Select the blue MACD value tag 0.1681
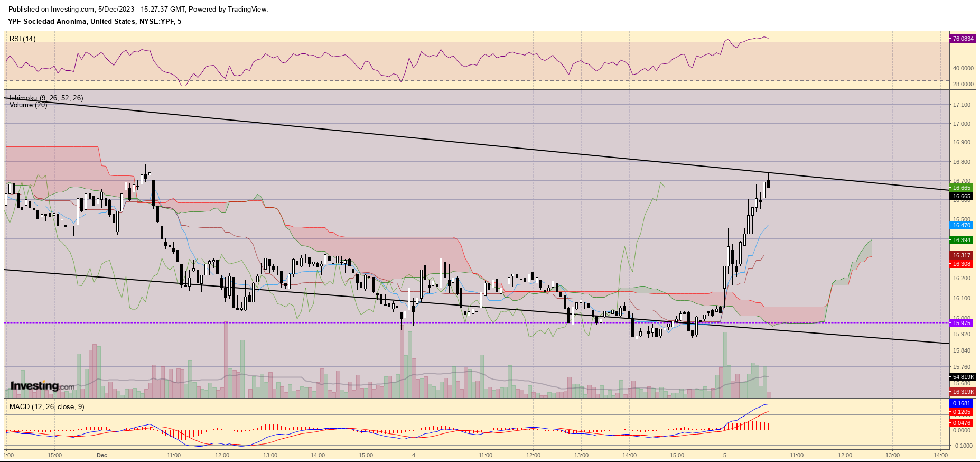Screen dimensions: 980x462 pyautogui.click(x=962, y=403)
